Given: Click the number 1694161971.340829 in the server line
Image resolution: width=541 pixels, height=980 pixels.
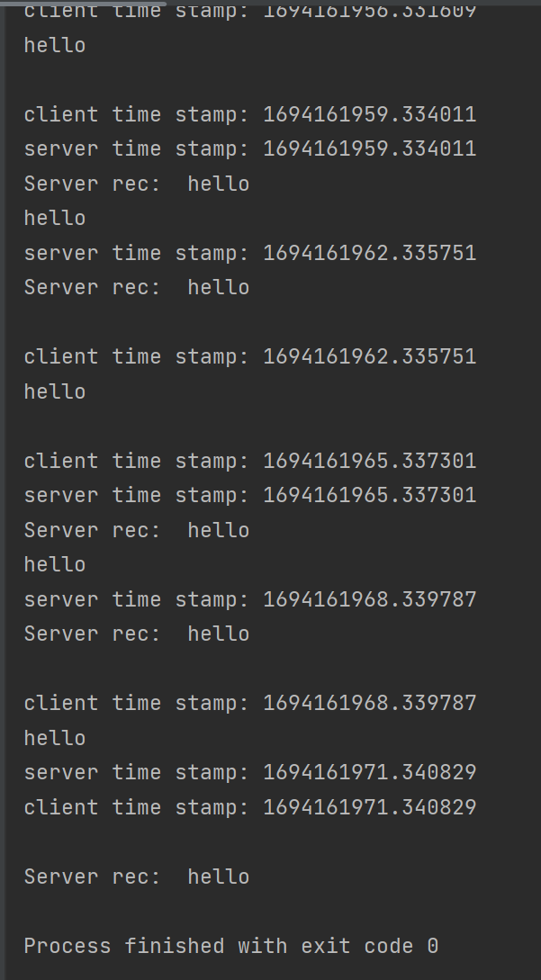Looking at the screenshot, I should pyautogui.click(x=369, y=772).
